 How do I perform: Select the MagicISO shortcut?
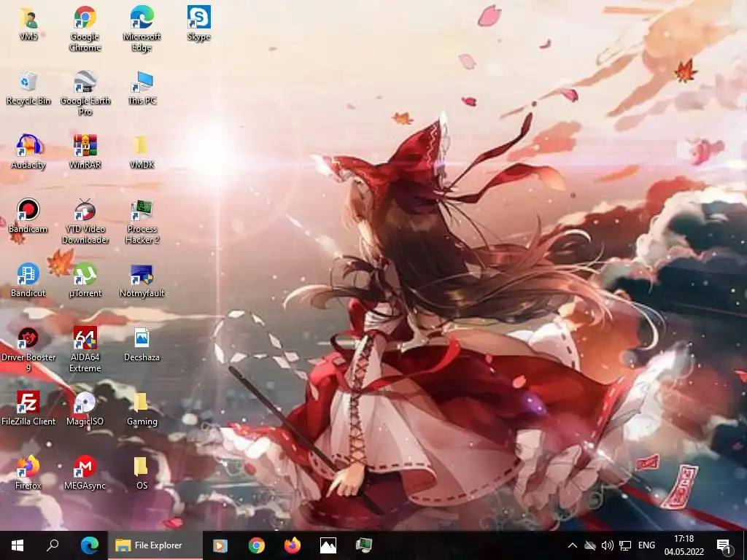click(85, 408)
